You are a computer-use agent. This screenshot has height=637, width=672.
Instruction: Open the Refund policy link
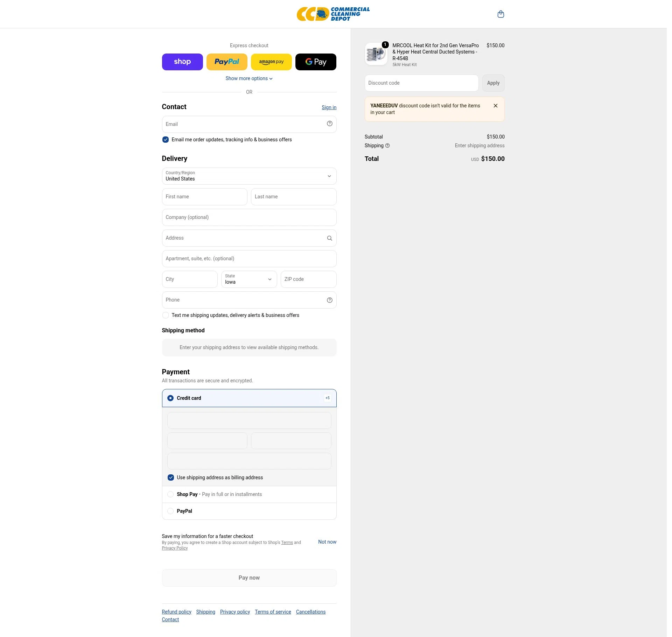[176, 612]
